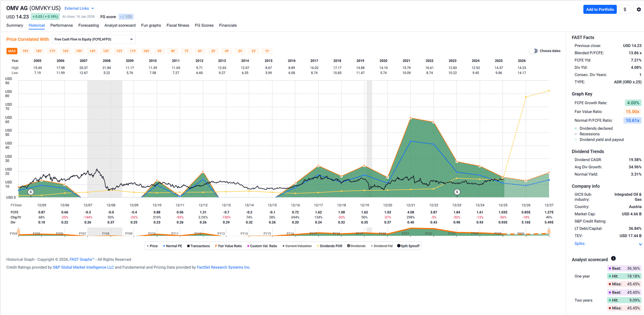Enable the Choose dates switch
Viewport: 644px width, 315px height.
coord(533,51)
